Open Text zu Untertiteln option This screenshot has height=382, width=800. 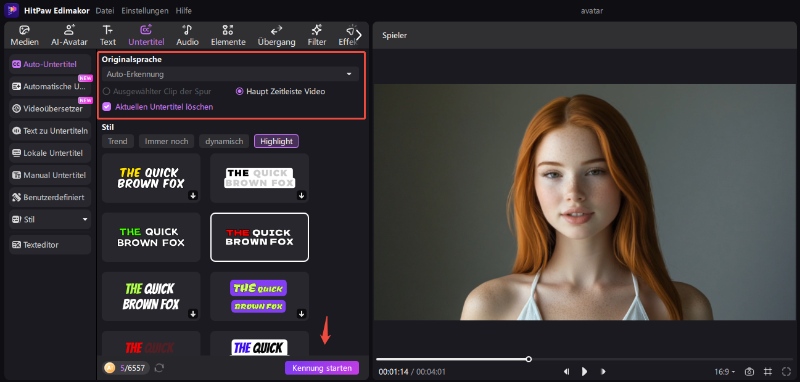(50, 131)
